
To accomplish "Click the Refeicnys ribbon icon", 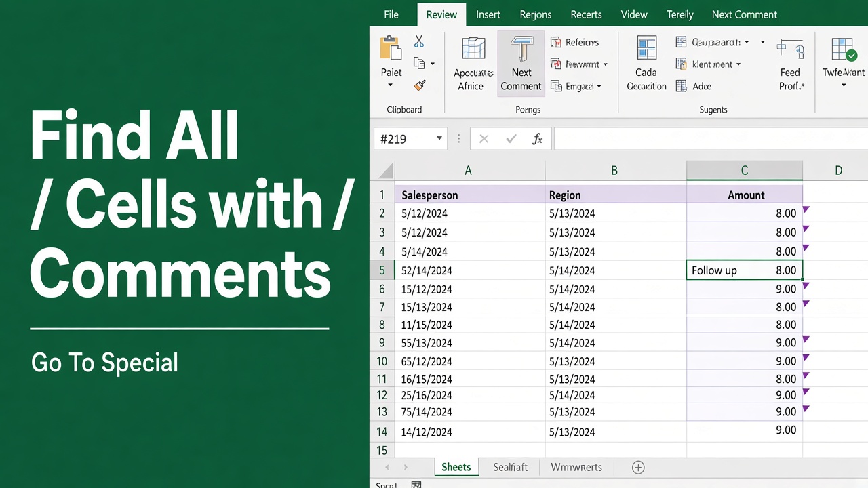I will pyautogui.click(x=556, y=42).
